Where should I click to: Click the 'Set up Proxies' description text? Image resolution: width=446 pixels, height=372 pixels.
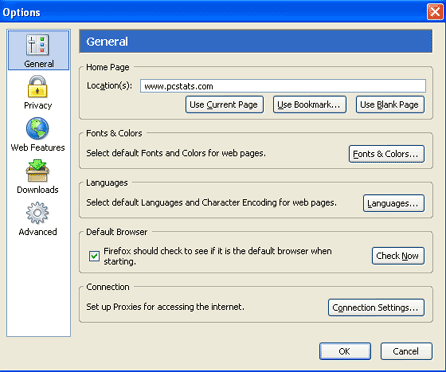[165, 307]
